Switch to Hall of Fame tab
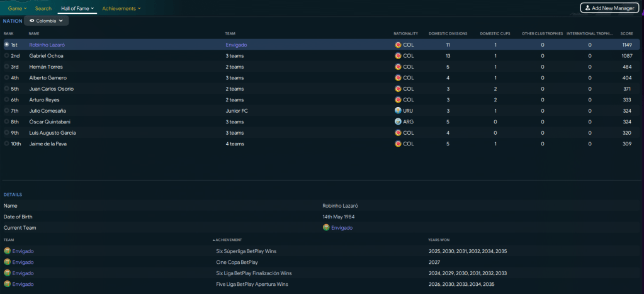Viewport: 644px width, 294px height. (77, 8)
